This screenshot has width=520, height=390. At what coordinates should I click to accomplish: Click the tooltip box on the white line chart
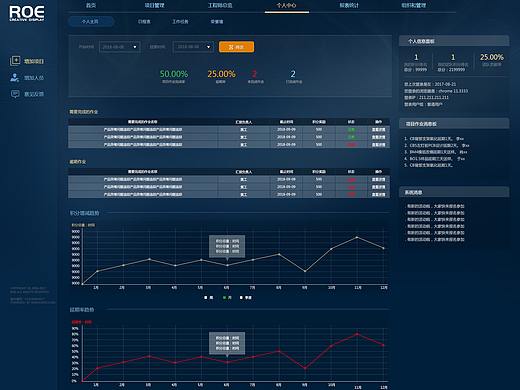point(227,246)
